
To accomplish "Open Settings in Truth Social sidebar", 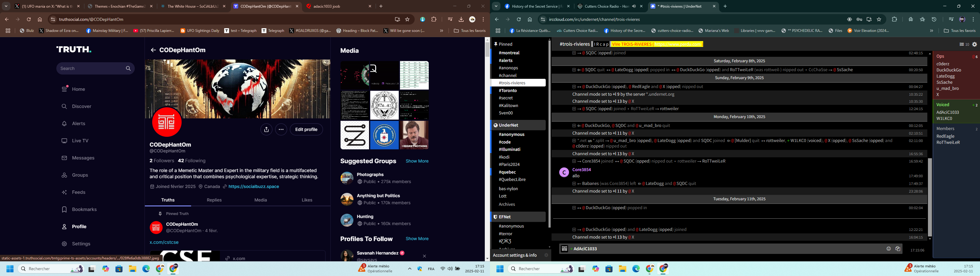I will click(77, 243).
